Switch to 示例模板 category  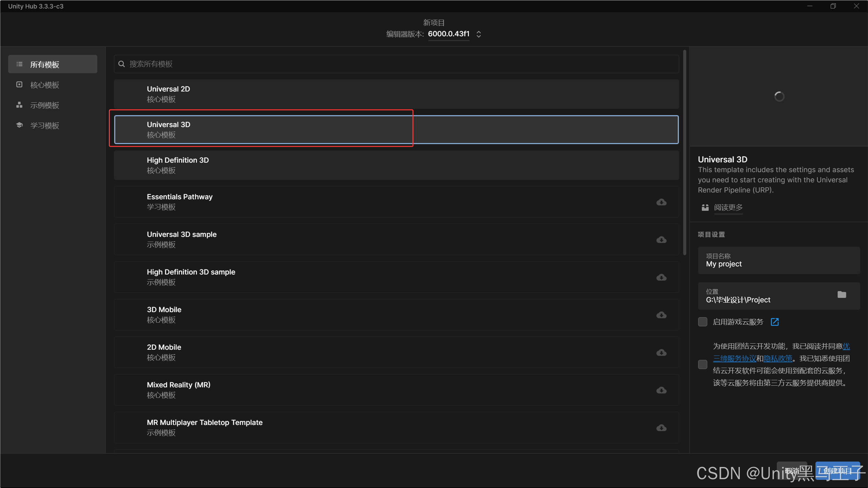click(x=44, y=105)
